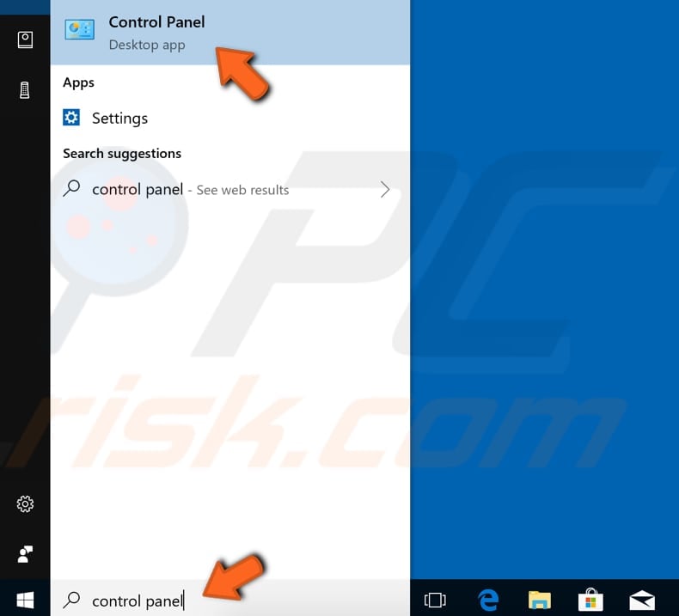Select 'control panel' web search suggestion
This screenshot has height=616, width=679.
[230, 189]
